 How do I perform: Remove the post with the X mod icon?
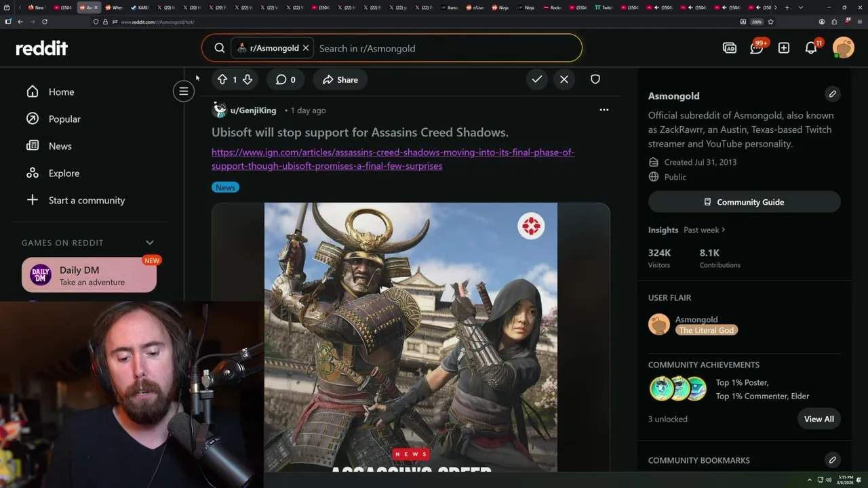click(x=564, y=79)
